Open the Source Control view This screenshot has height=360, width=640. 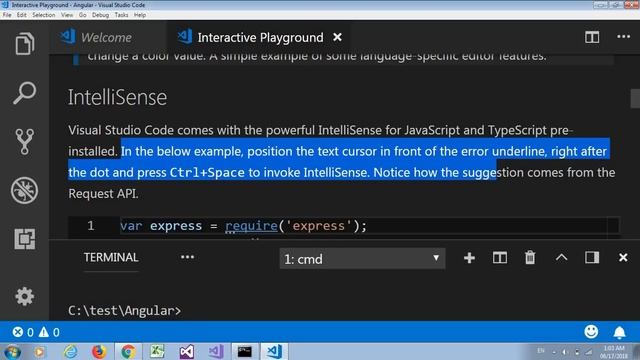coord(24,142)
